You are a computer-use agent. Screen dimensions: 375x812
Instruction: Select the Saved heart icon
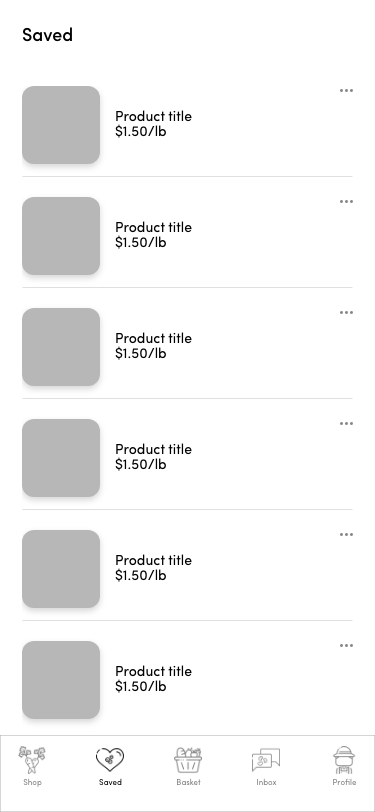(x=110, y=760)
